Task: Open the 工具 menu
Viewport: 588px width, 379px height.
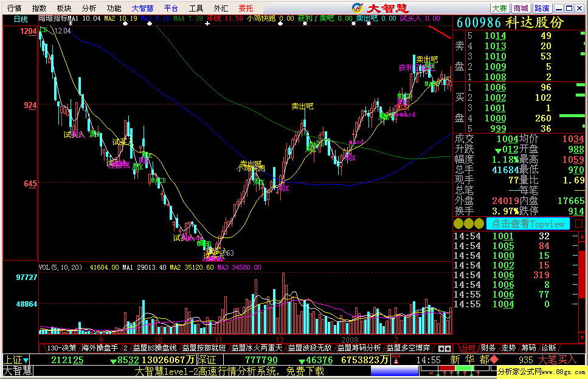Action: (x=196, y=9)
